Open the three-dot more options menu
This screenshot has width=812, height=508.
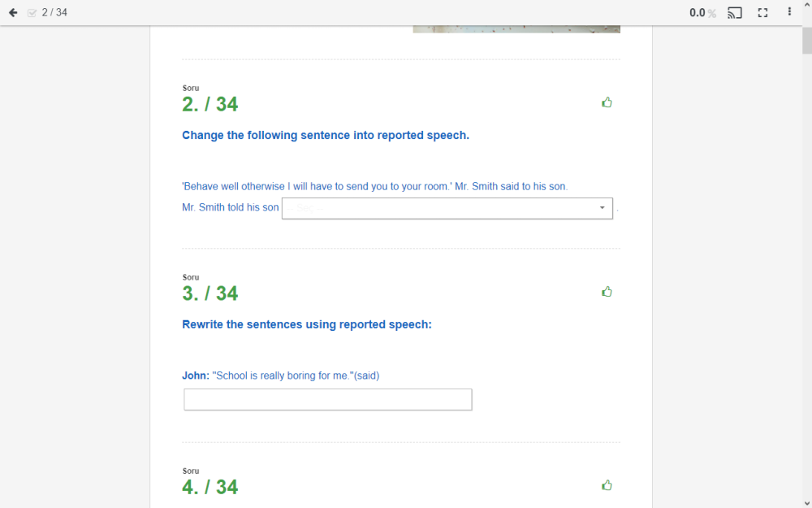pos(789,12)
